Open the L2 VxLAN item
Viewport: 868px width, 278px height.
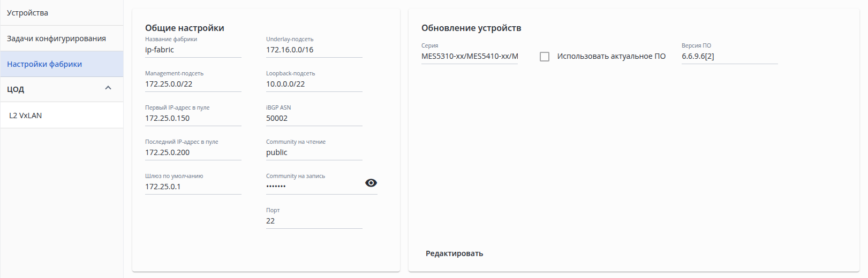tap(26, 115)
